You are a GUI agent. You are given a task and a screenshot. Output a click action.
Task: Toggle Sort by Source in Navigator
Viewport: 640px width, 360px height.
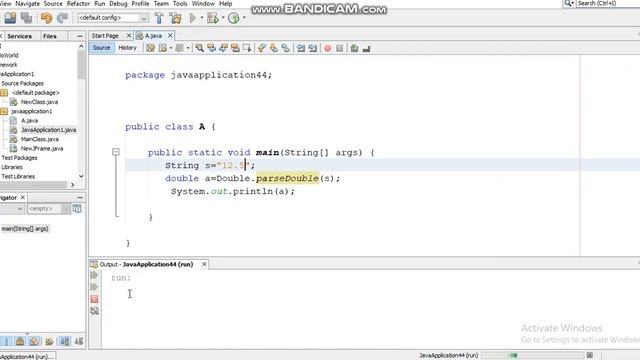[x=79, y=341]
